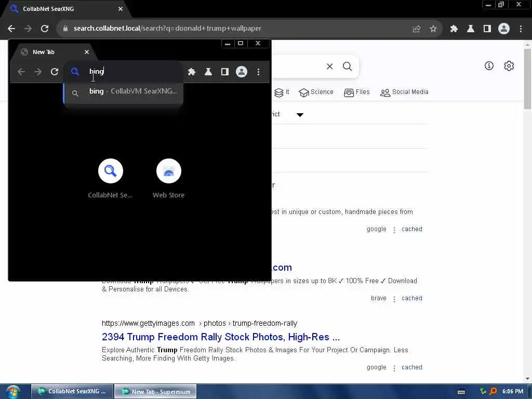
Task: Open the CollabNet Se... shortcut tile
Action: (110, 179)
